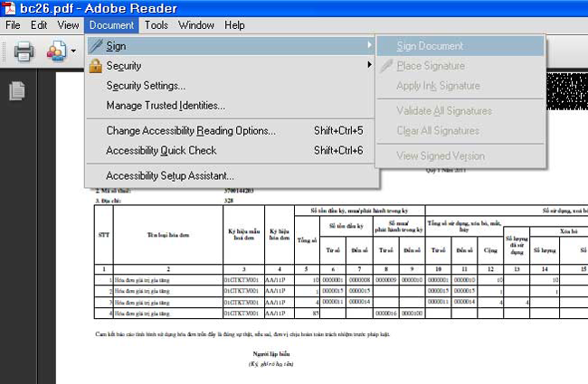Click the pen icon beside Sign menu entry

[96, 46]
